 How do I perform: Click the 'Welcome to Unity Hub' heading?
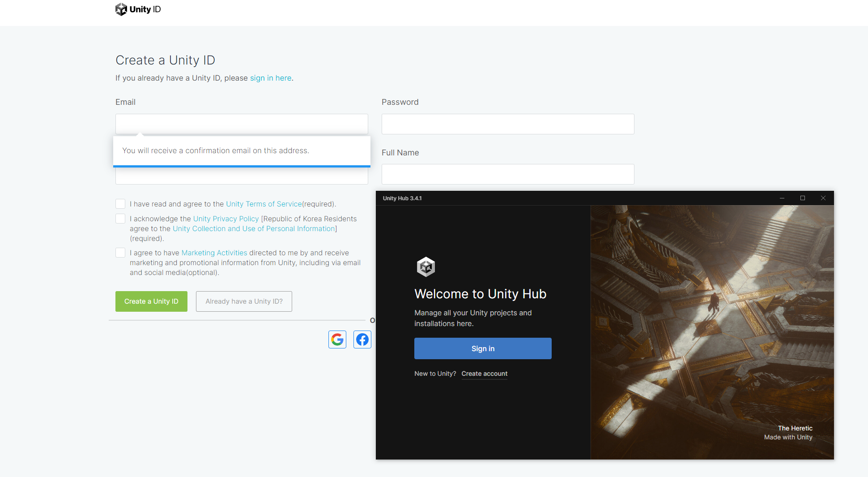coord(481,294)
